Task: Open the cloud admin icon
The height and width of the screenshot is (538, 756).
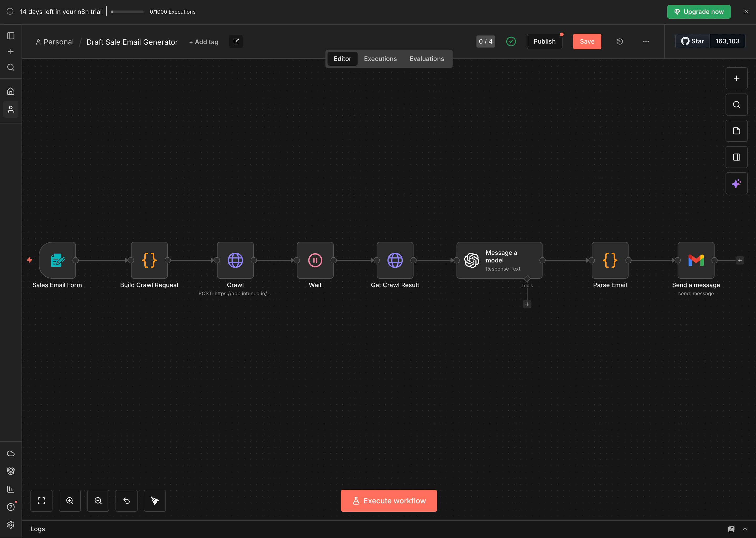Action: (x=10, y=453)
